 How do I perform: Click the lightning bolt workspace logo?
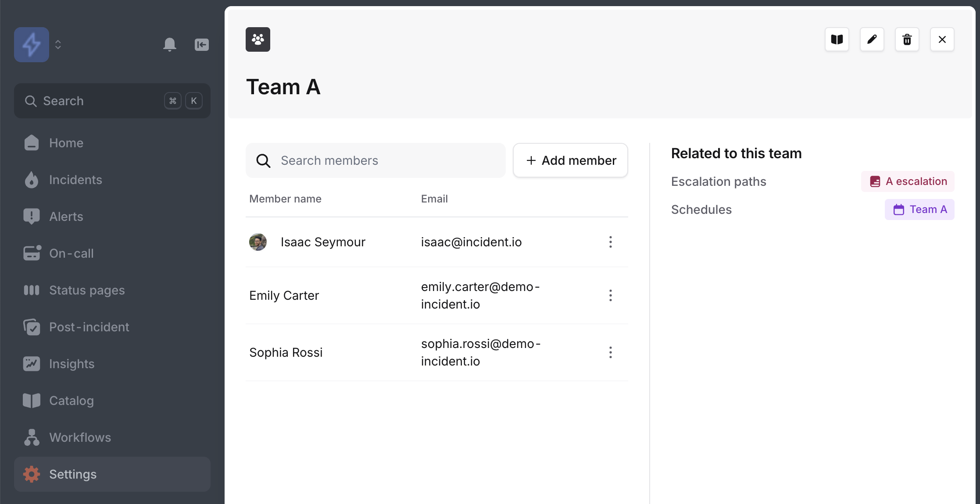(x=32, y=44)
